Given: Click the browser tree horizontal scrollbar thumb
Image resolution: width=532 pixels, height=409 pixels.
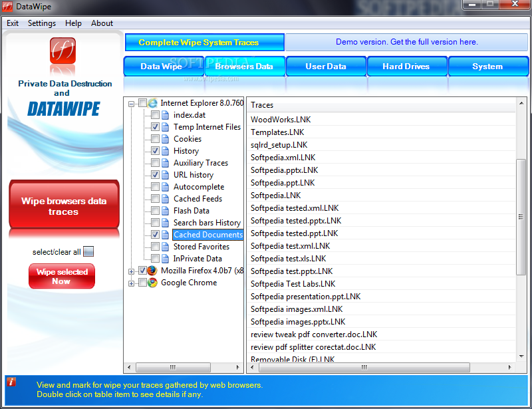Looking at the screenshot, I should coord(173,367).
